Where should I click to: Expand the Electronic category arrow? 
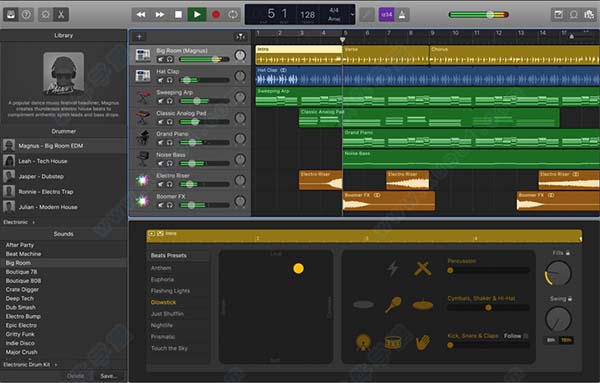34,222
